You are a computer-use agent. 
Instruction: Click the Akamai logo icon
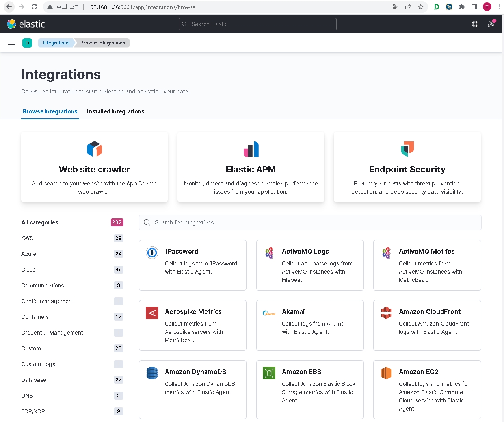tap(269, 313)
